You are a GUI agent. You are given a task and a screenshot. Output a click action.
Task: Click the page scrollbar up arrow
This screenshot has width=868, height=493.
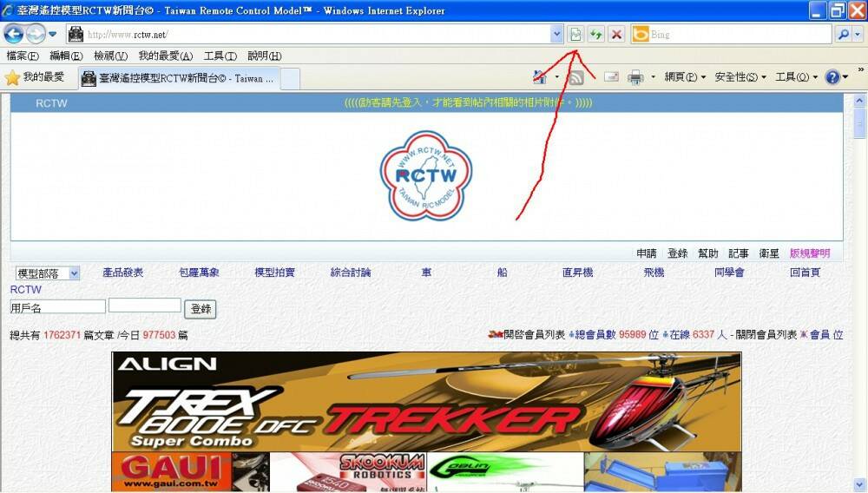859,101
